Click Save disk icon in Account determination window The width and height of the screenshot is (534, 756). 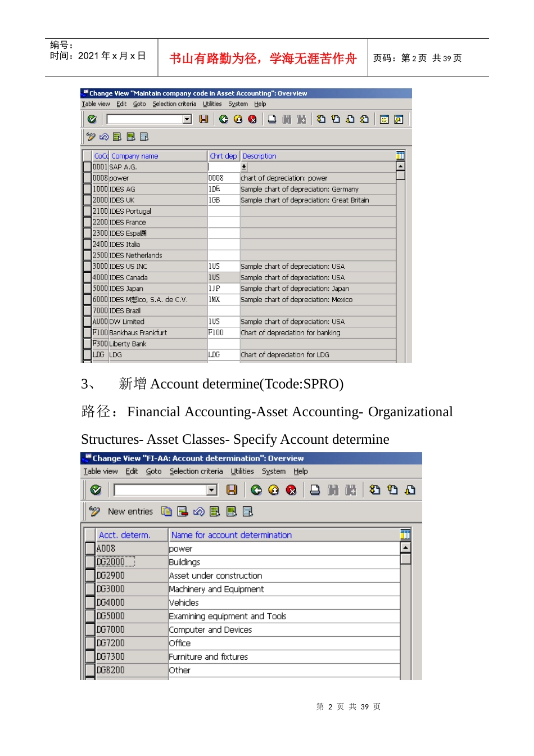(232, 490)
